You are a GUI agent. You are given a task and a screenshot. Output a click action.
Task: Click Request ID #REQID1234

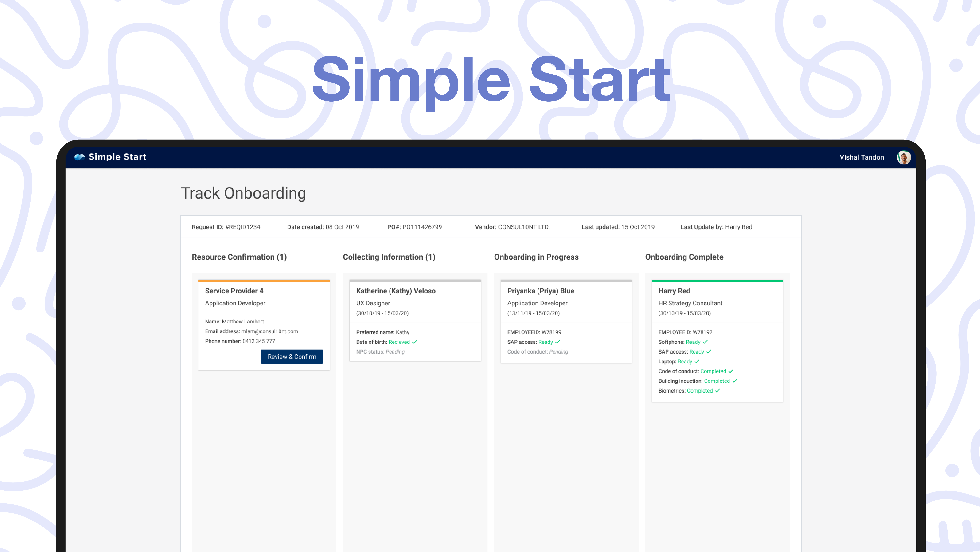226,227
